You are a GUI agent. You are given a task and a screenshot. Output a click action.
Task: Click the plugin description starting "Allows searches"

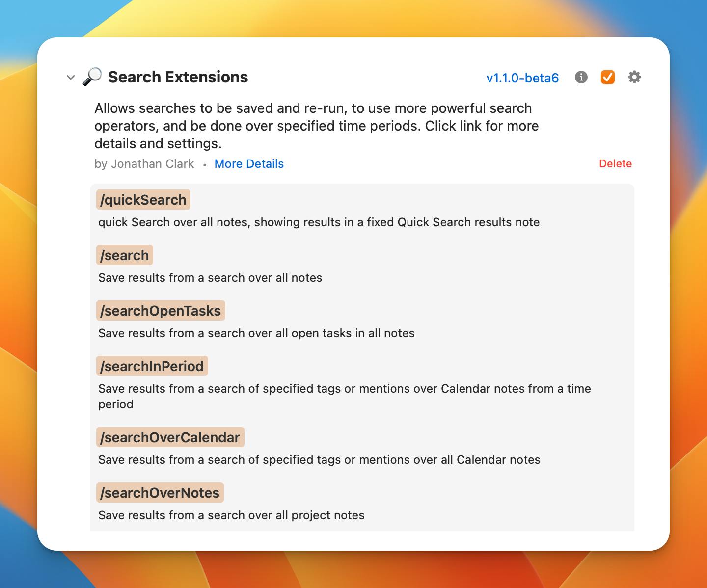point(316,126)
